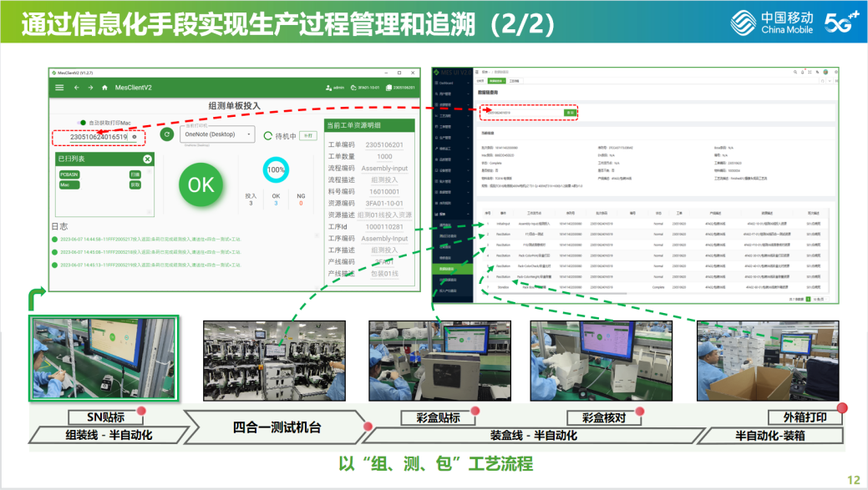The height and width of the screenshot is (490, 868).
Task: Open the MesClientV2 hamburger menu
Action: [x=59, y=88]
